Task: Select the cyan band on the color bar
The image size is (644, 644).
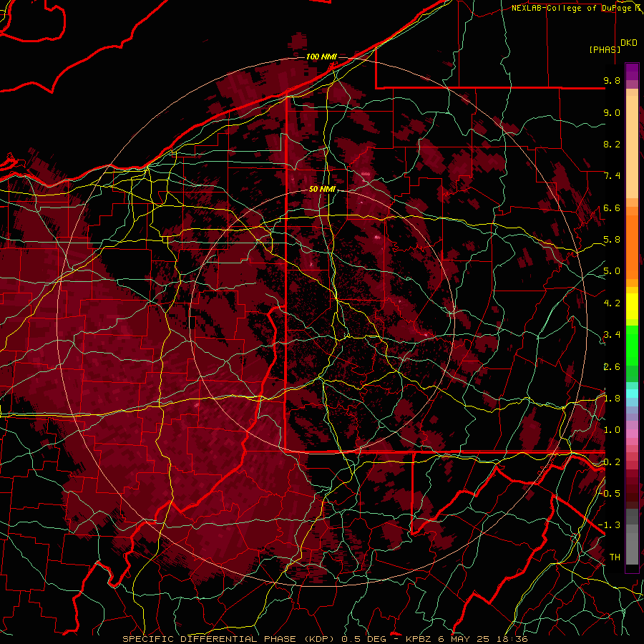Action: 632,393
